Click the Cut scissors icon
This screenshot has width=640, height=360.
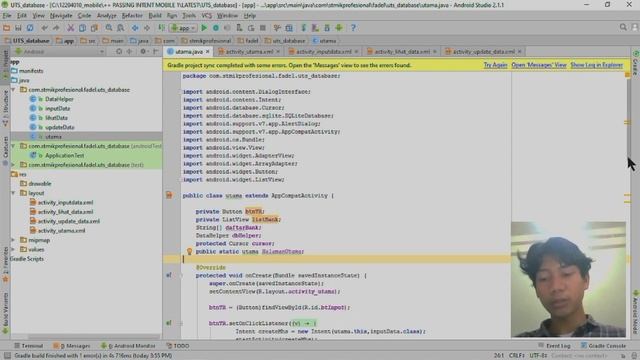click(x=71, y=28)
